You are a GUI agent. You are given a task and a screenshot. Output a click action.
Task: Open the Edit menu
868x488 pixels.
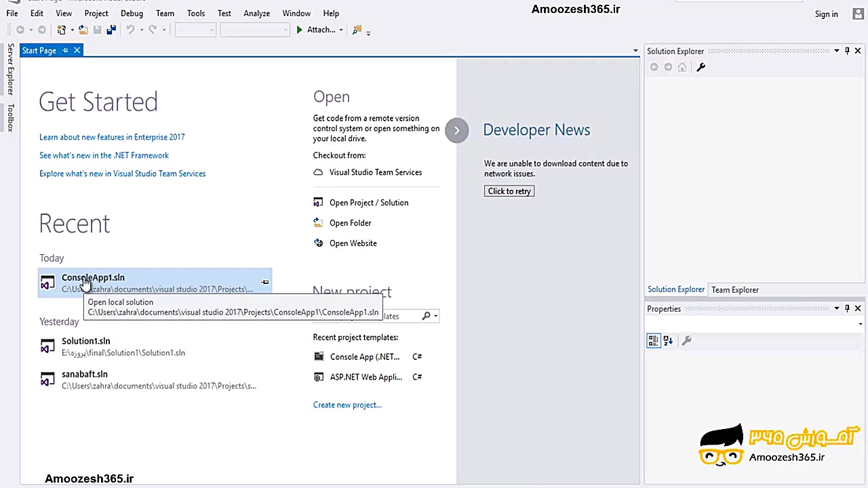(37, 14)
